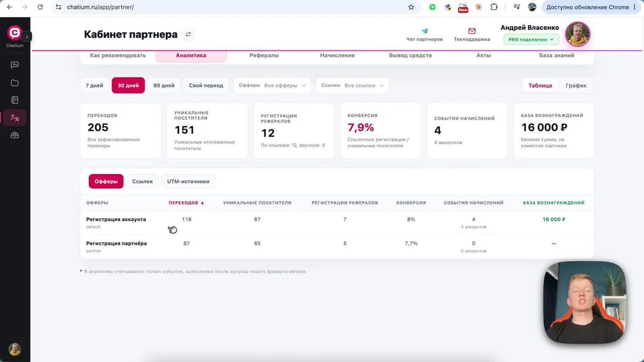Screen dimensions: 644x362
Task: Click События начислений column header
Action: (x=473, y=203)
